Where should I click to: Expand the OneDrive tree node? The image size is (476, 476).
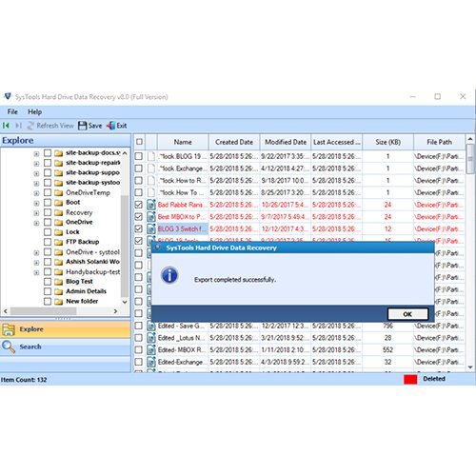coord(36,223)
